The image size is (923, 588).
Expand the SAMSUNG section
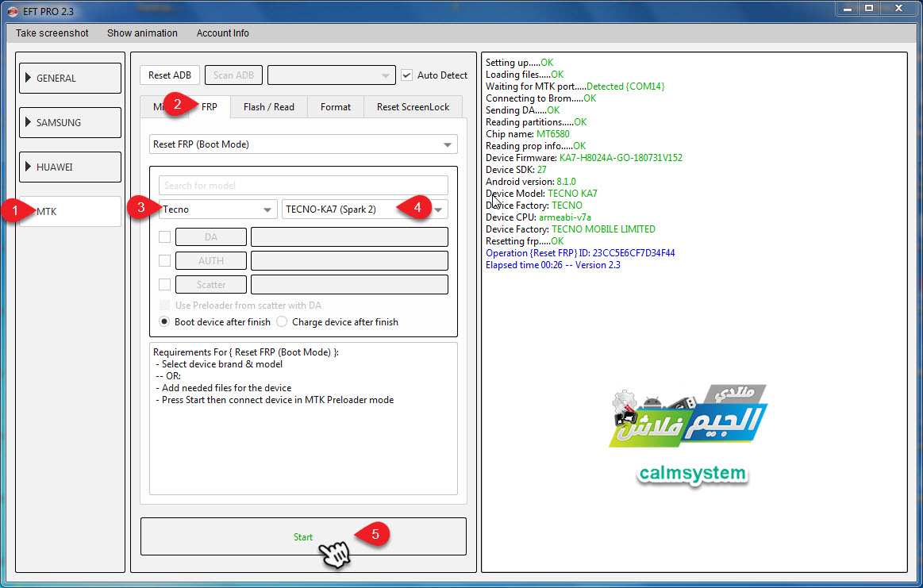click(x=70, y=122)
